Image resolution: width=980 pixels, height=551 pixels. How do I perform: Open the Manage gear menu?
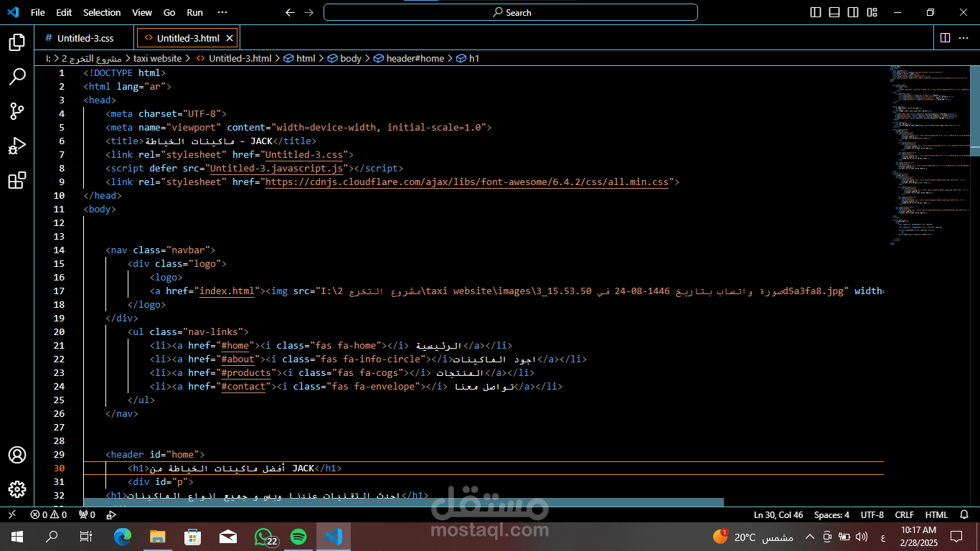(17, 489)
